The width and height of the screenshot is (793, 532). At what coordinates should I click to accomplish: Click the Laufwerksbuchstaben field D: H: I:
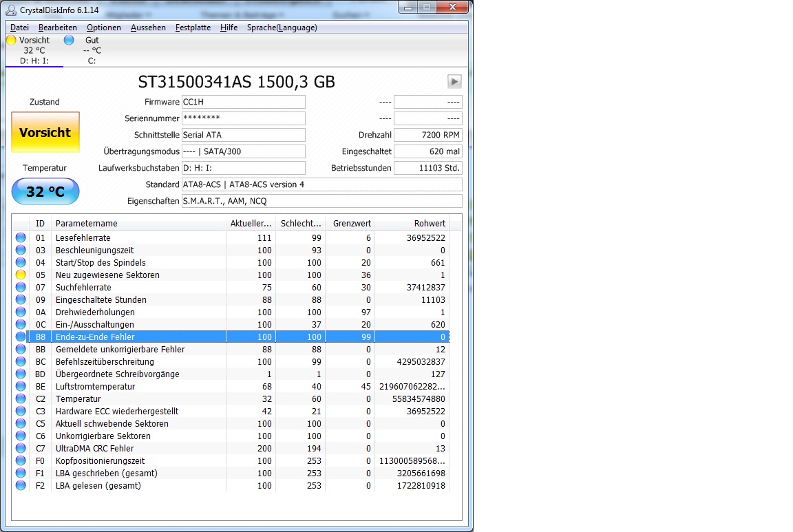(x=244, y=168)
